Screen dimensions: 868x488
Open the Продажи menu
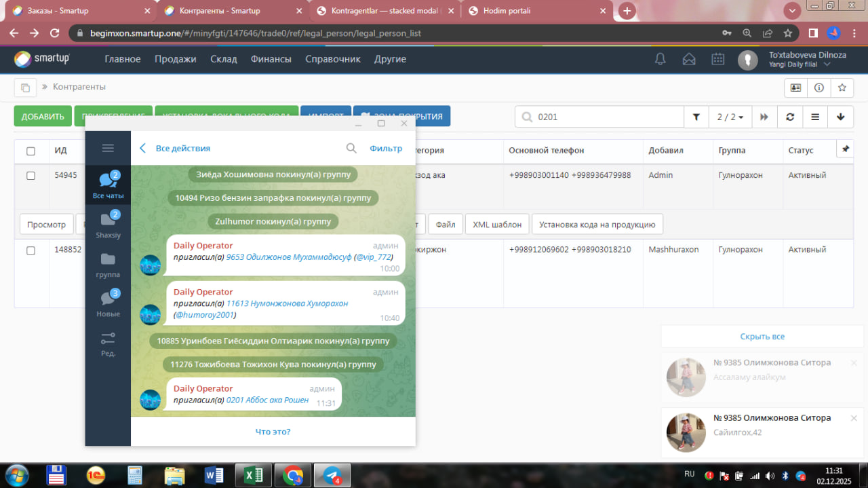tap(175, 59)
